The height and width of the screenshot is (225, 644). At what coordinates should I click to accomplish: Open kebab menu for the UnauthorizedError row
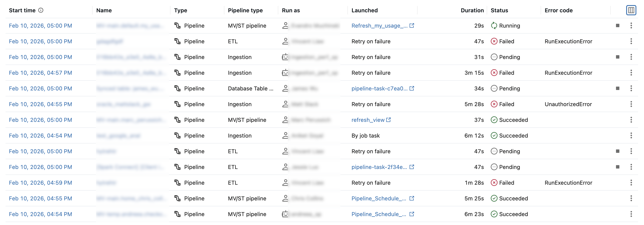pyautogui.click(x=631, y=104)
